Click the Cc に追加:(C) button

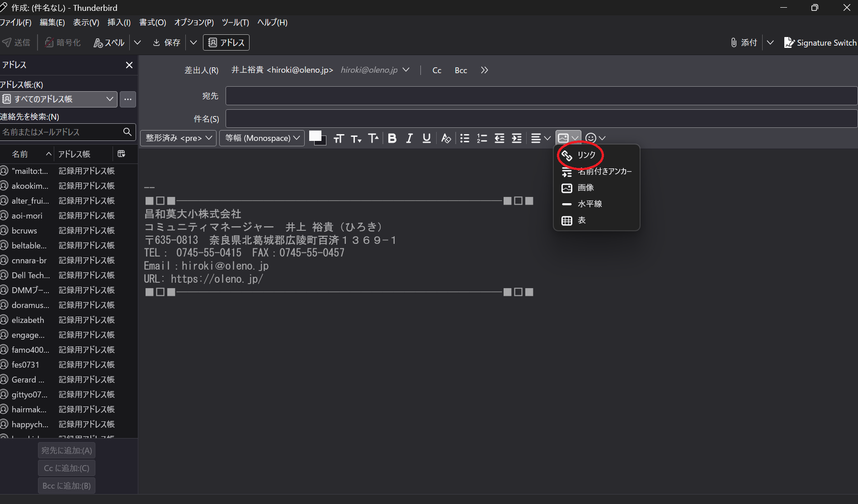[x=67, y=468]
